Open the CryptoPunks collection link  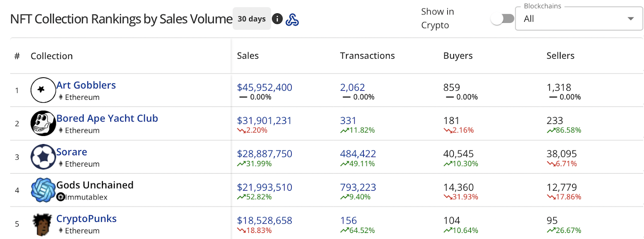click(87, 218)
